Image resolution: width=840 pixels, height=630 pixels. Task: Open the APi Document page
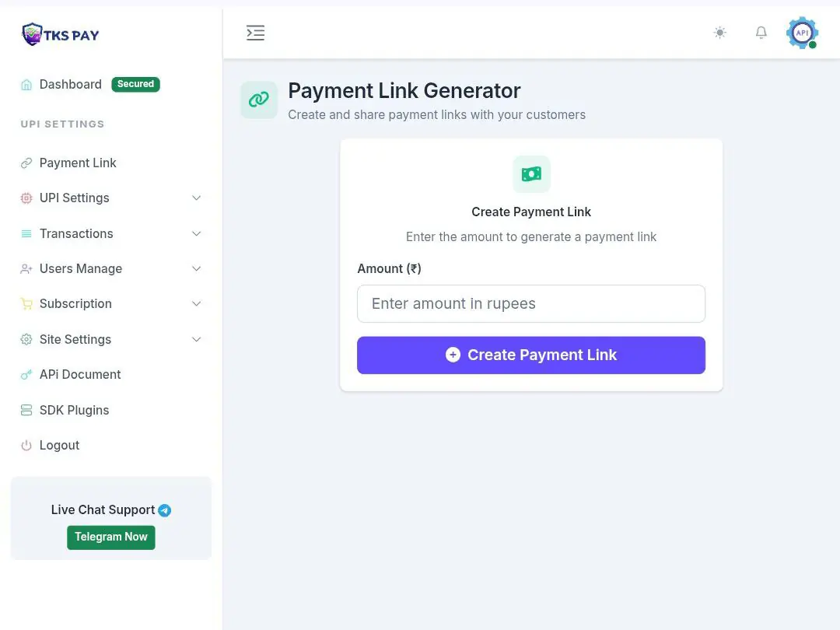coord(80,375)
